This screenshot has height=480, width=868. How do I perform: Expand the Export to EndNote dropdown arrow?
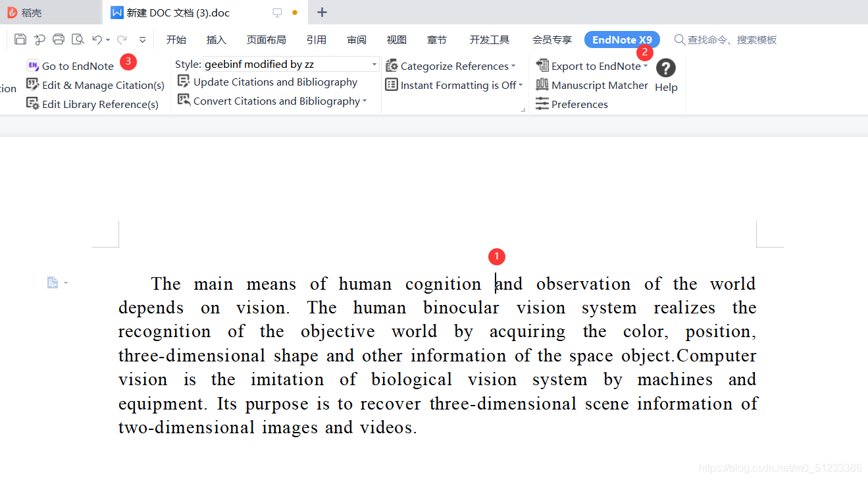[x=646, y=66]
